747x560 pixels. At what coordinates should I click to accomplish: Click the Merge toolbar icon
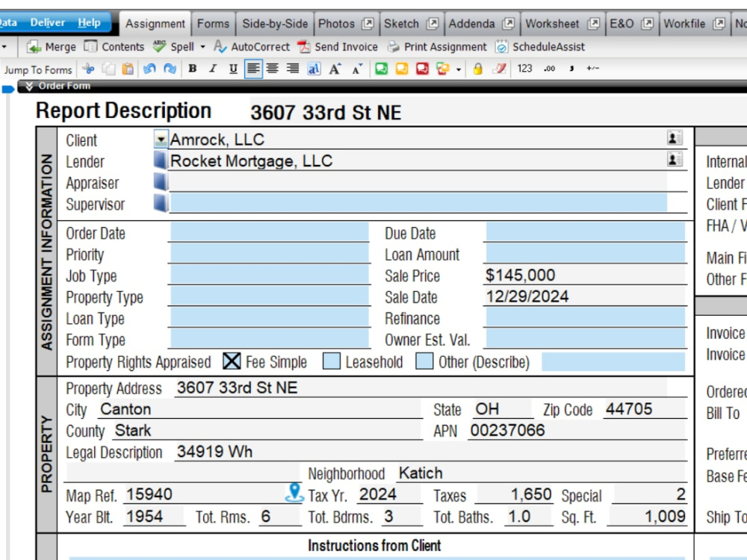point(34,46)
